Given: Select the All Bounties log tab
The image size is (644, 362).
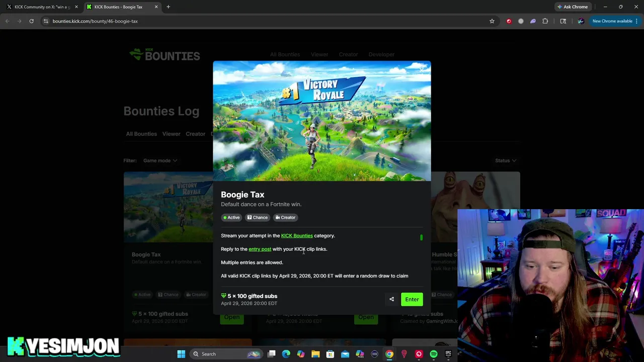Looking at the screenshot, I should pyautogui.click(x=141, y=134).
